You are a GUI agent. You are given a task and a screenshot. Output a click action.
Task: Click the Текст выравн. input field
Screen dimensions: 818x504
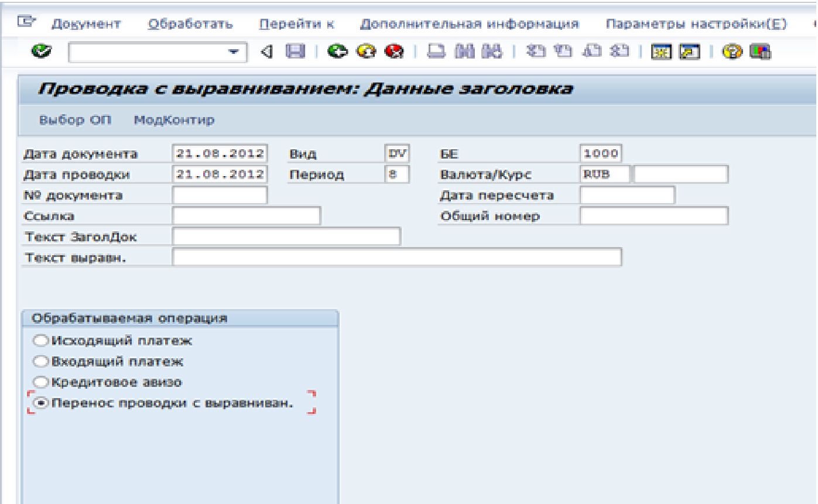[396, 257]
